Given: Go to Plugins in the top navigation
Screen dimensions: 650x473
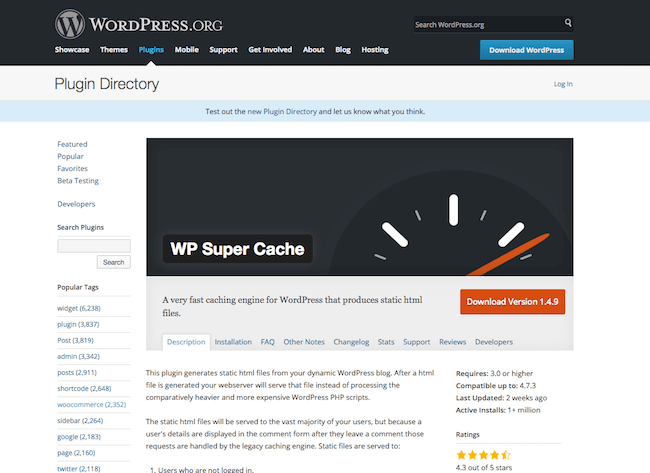Looking at the screenshot, I should 151,50.
